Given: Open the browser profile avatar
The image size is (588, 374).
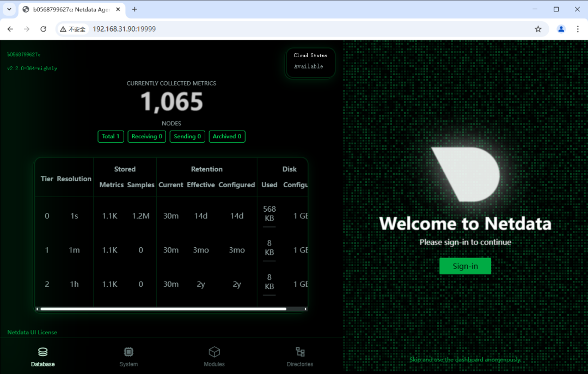Looking at the screenshot, I should [561, 29].
